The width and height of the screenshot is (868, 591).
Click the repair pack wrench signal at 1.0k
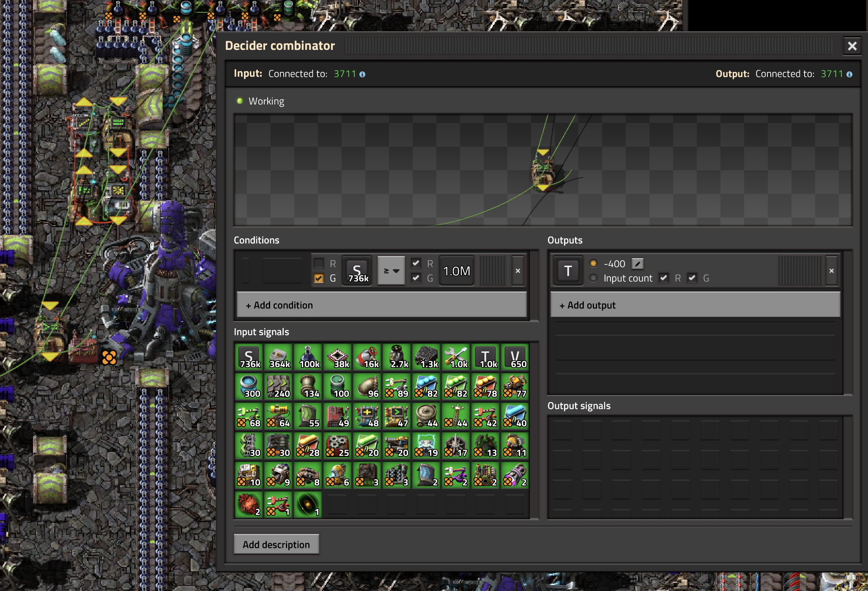tap(456, 357)
